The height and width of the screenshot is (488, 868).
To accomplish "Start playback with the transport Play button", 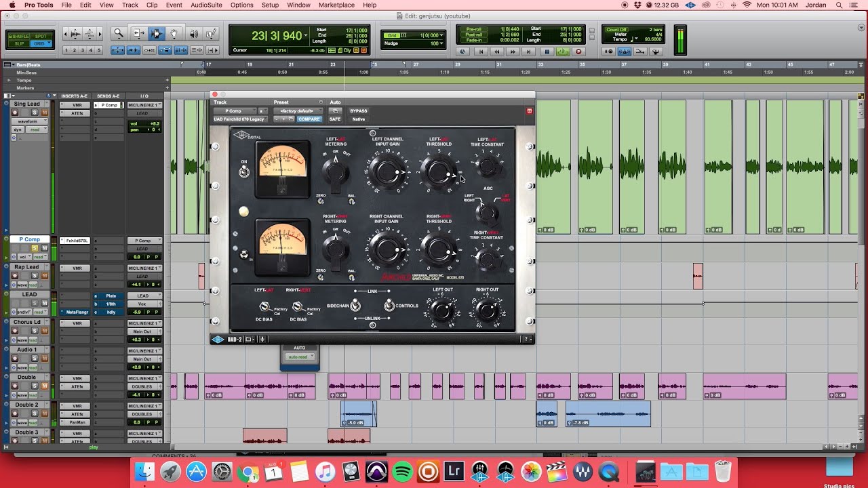I will [563, 52].
